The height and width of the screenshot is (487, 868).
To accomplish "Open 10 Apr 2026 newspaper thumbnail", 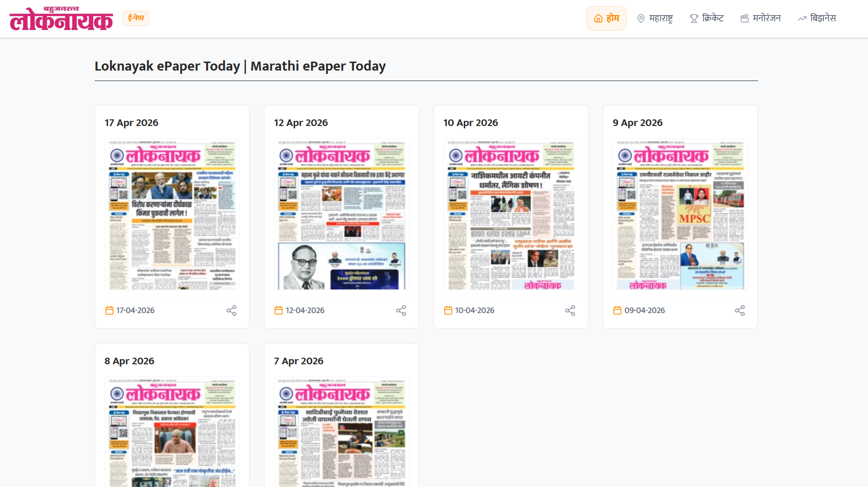I will [x=511, y=214].
